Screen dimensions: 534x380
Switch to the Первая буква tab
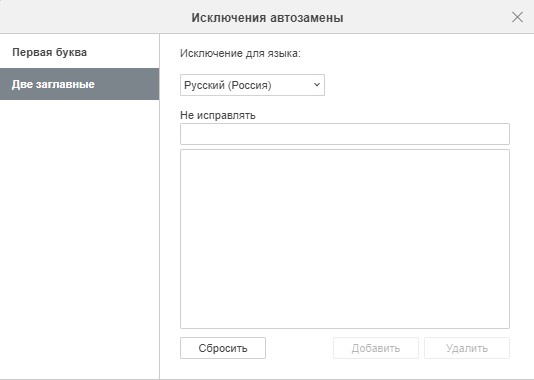[x=79, y=52]
